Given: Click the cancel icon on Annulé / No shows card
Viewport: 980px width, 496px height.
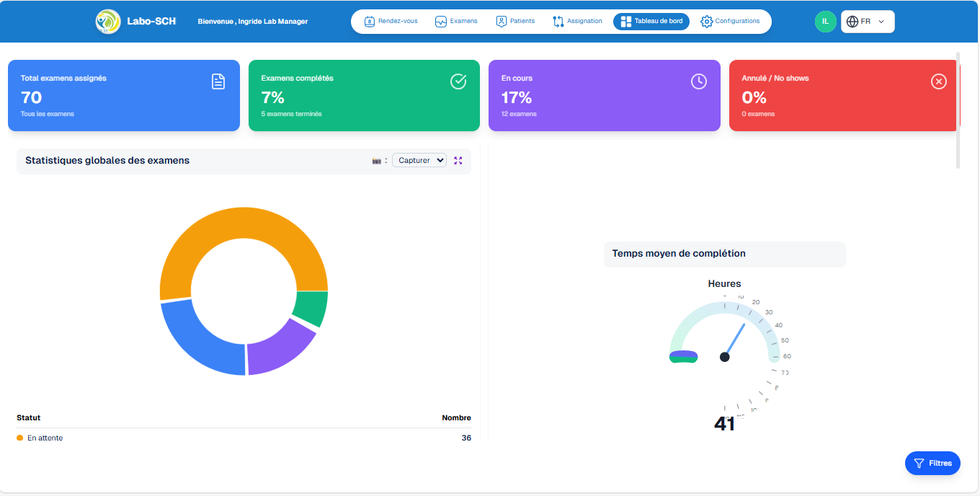Looking at the screenshot, I should click(x=939, y=81).
